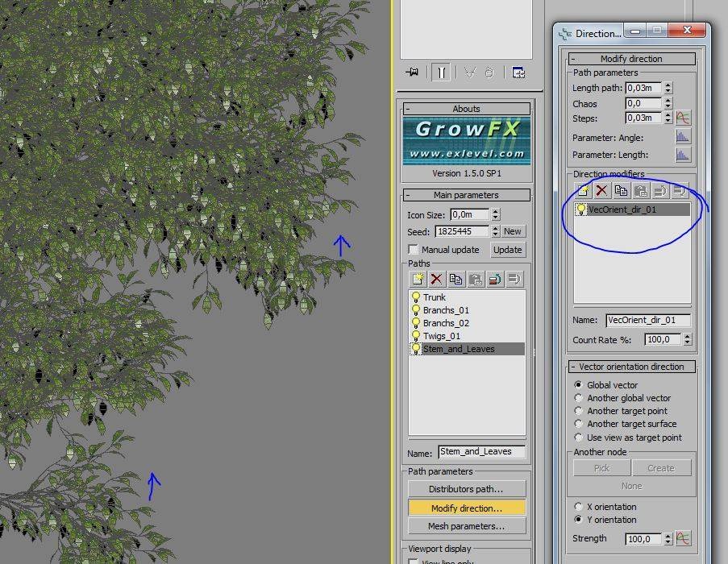Collapse the Modify direction rollout header
The height and width of the screenshot is (564, 728).
(x=631, y=59)
